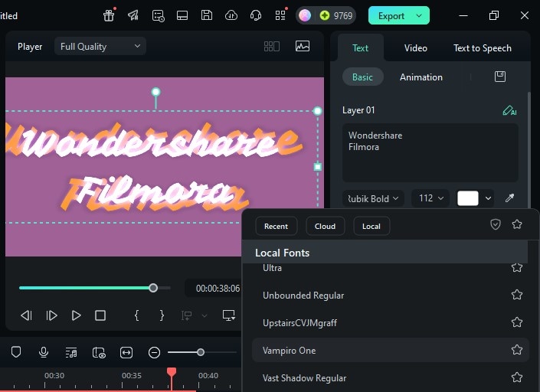Show Cloud fonts

[x=325, y=226]
